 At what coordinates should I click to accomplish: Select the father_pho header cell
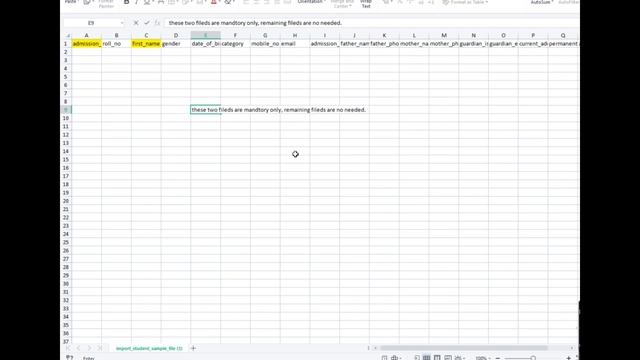pyautogui.click(x=384, y=44)
